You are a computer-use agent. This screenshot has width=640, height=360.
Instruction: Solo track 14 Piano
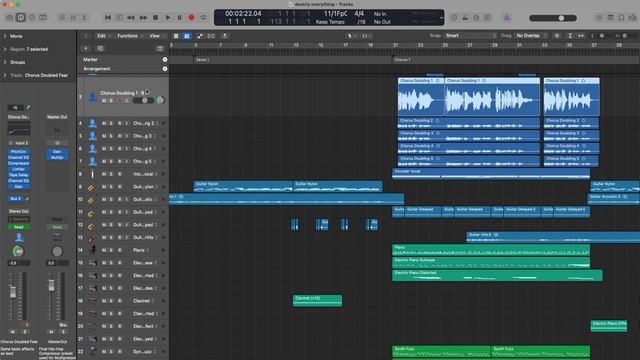[x=111, y=250]
